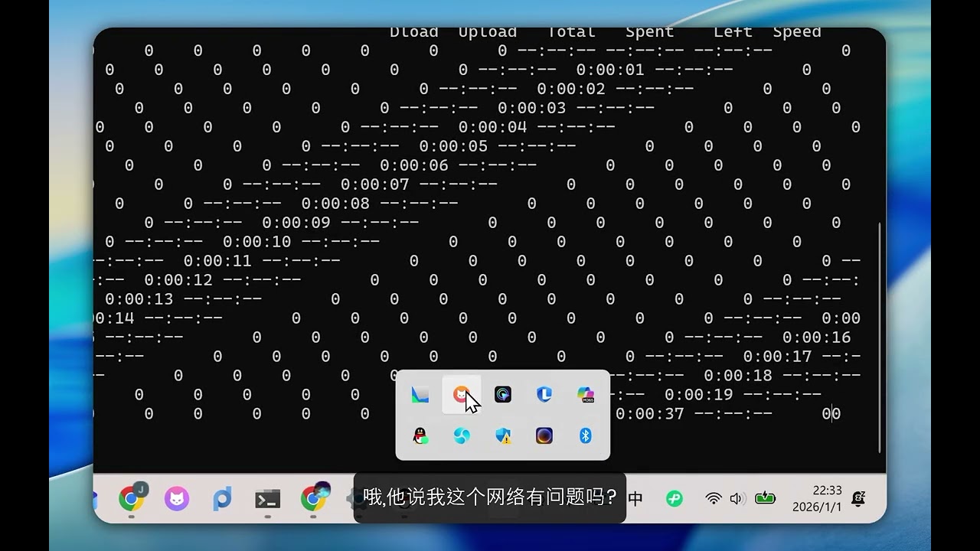
Task: Open the M365 Copilot tray icon
Action: click(586, 394)
